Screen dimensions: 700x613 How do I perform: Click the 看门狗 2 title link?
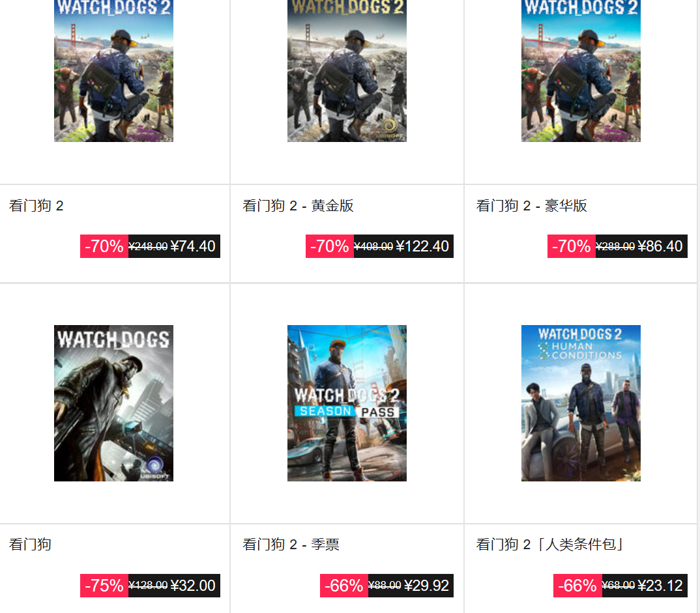pos(36,206)
